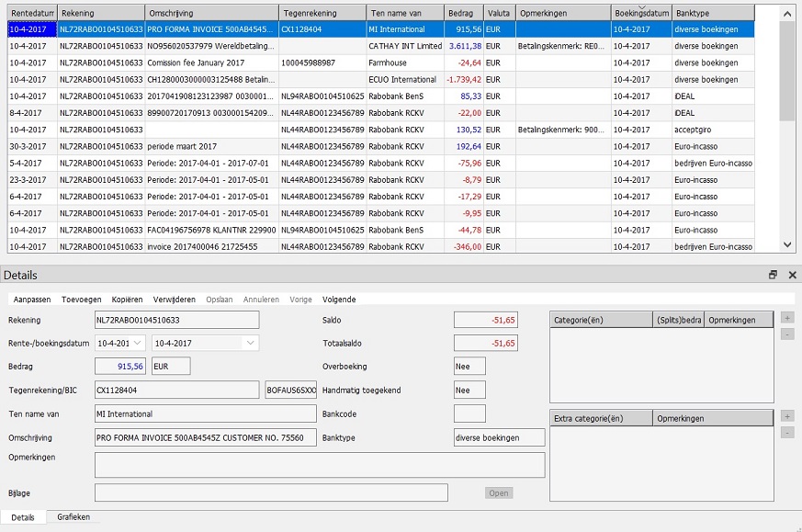
Task: Click the scroll-down arrow of the transactions list
Action: point(787,243)
